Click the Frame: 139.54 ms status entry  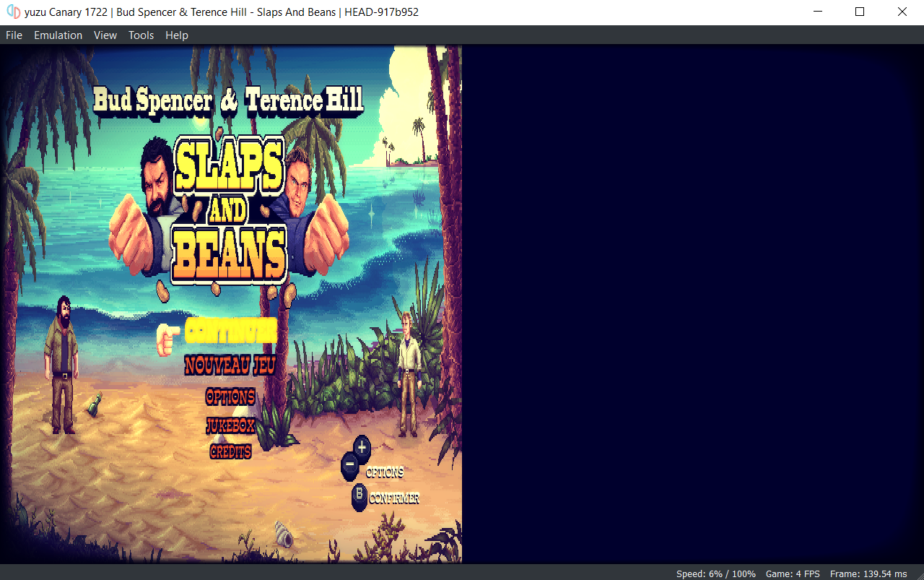coord(868,573)
